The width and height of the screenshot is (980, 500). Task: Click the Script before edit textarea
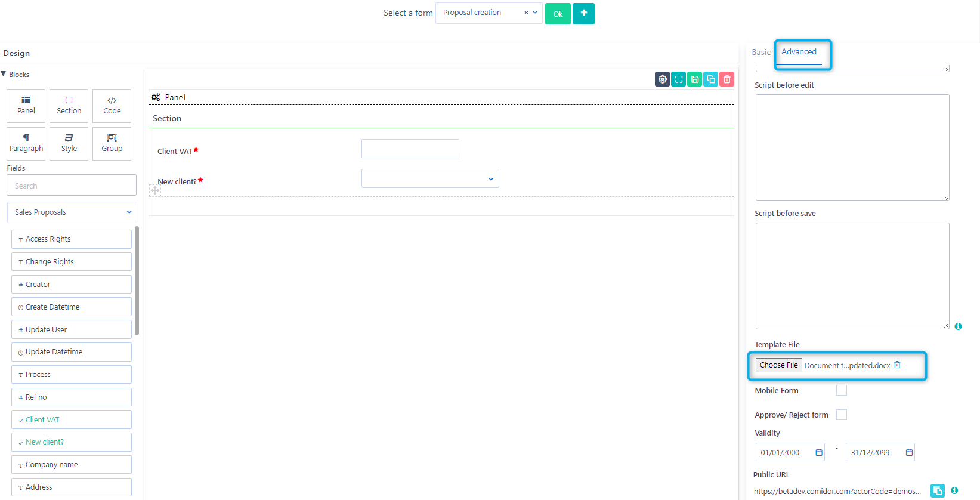(x=852, y=147)
